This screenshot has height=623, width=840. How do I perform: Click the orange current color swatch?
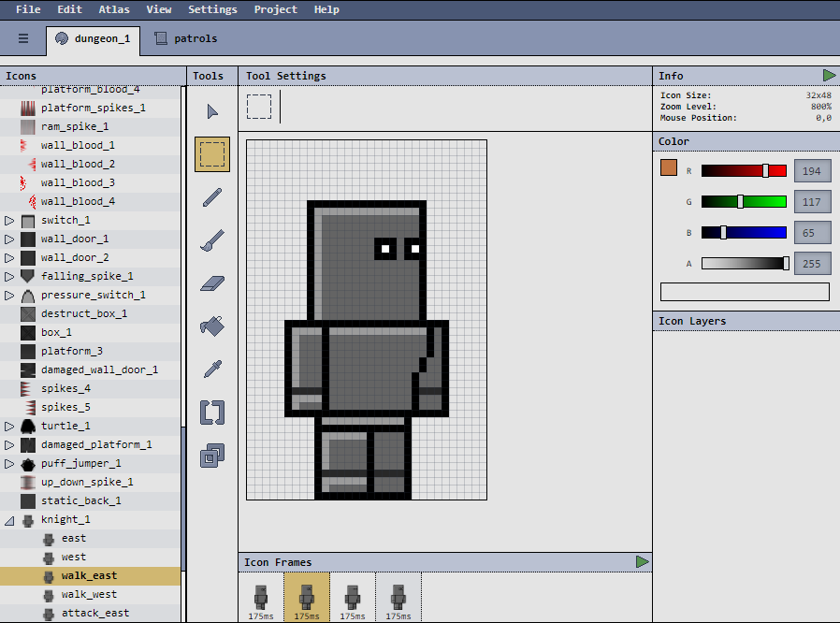669,167
